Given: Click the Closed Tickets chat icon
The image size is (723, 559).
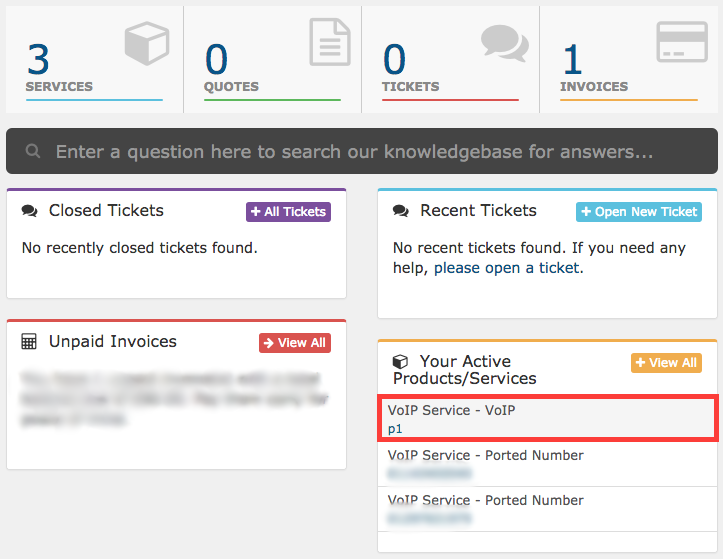Looking at the screenshot, I should (30, 211).
